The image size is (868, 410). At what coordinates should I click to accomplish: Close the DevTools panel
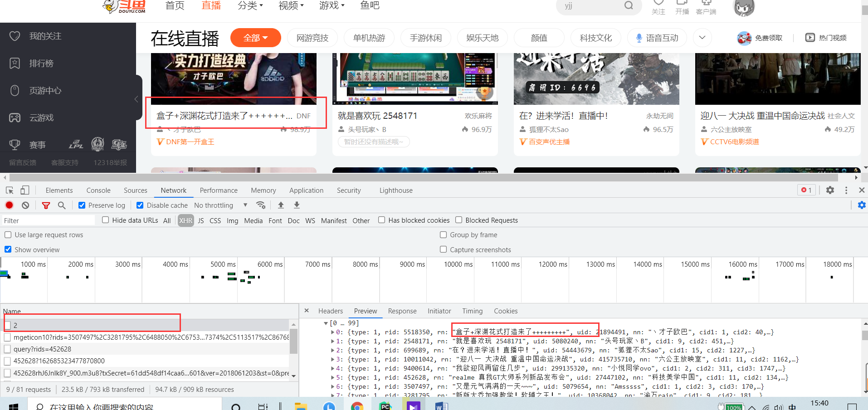pos(862,190)
